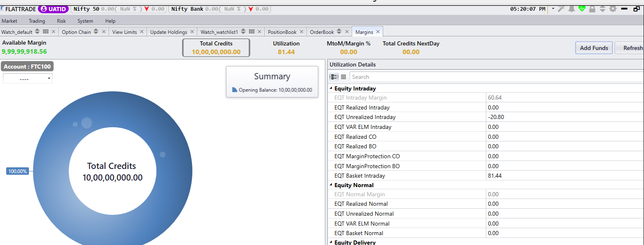Click the Total Credits NextDay value
The height and width of the screenshot is (245, 644).
411,52
